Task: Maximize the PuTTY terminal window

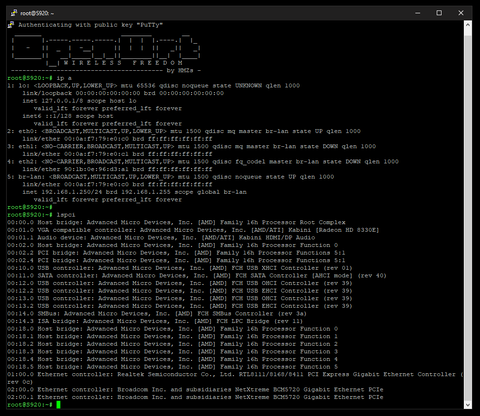Action: tap(439, 13)
